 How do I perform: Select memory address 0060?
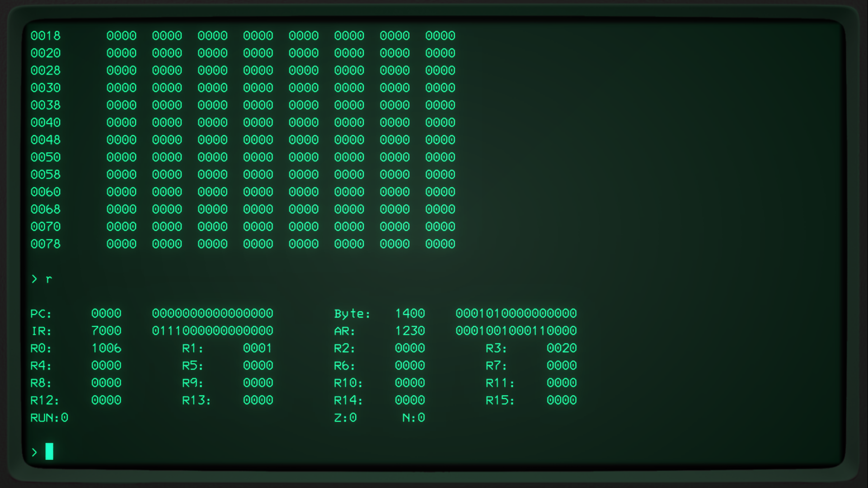pyautogui.click(x=46, y=192)
